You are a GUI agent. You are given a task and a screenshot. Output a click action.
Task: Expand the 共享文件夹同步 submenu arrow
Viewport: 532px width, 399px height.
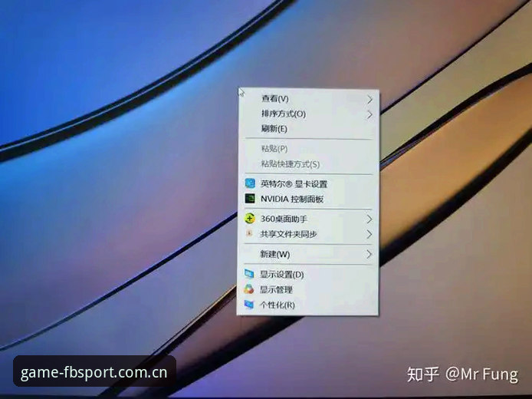[369, 234]
